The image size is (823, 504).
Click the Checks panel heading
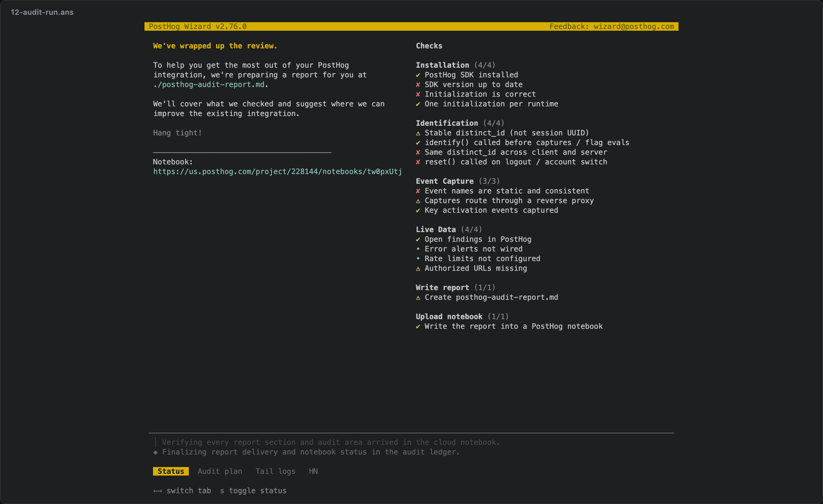(429, 46)
